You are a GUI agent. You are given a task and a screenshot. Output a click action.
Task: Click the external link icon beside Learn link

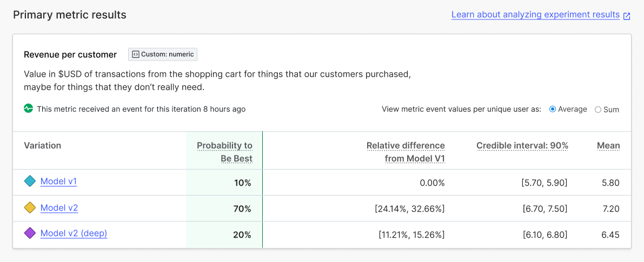click(x=627, y=16)
